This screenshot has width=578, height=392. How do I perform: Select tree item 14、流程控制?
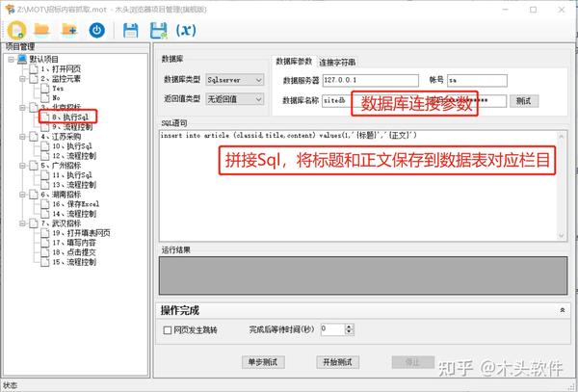coord(74,214)
